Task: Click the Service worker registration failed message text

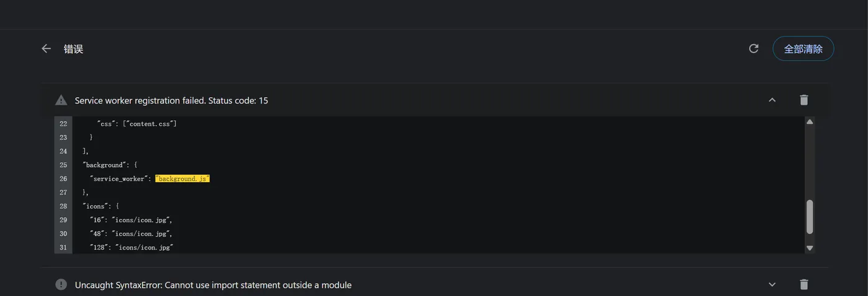Action: [x=171, y=100]
